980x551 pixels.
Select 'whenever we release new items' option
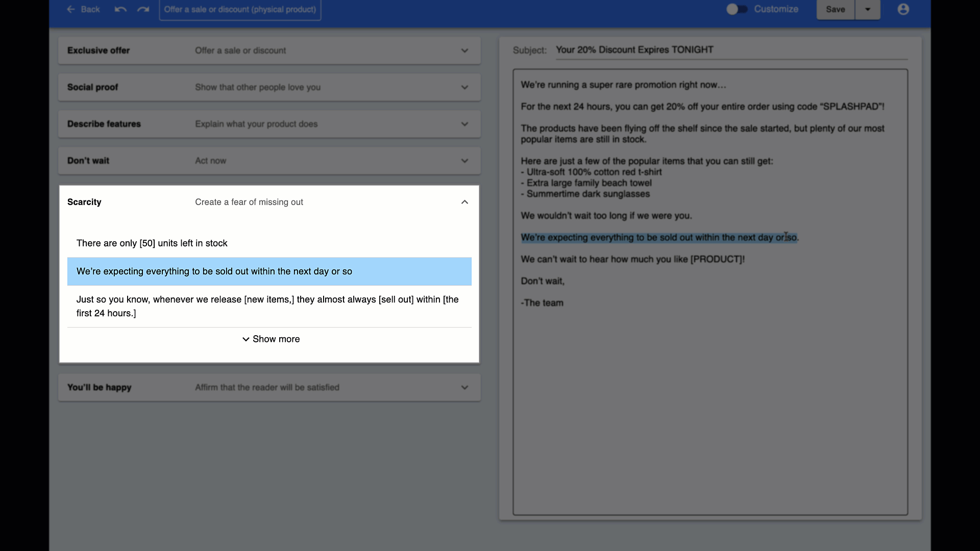coord(267,306)
